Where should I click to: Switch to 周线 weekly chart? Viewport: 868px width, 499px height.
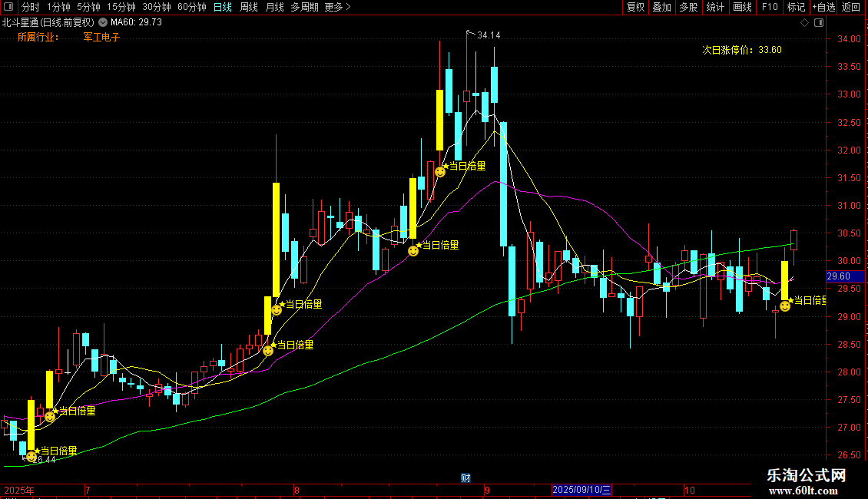(x=249, y=7)
